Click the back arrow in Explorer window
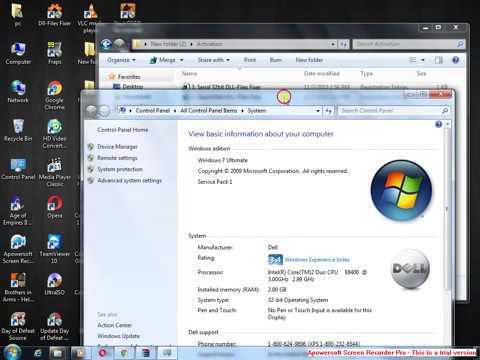The width and height of the screenshot is (480, 360). (x=106, y=44)
